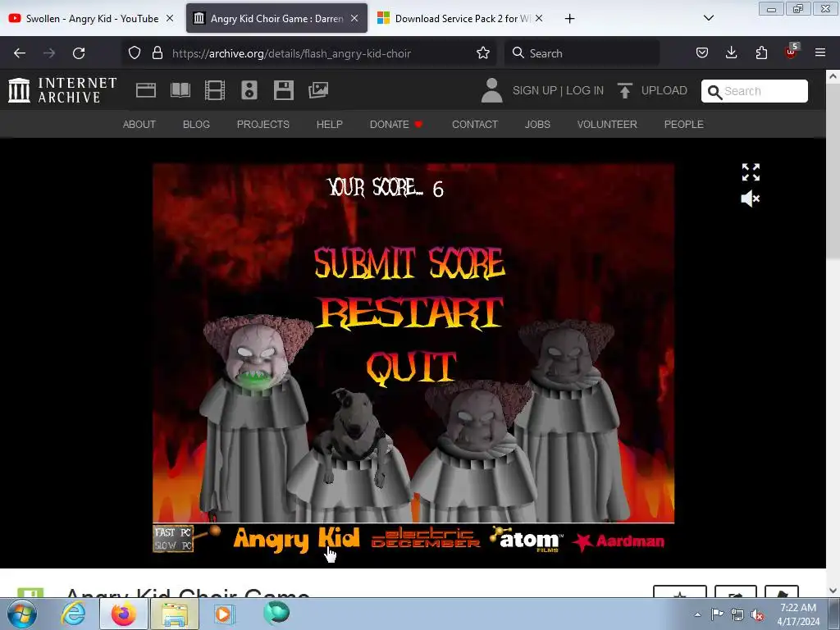Screen dimensions: 840x630
Task: Click SIGN UP | LOG IN link
Action: 558,90
